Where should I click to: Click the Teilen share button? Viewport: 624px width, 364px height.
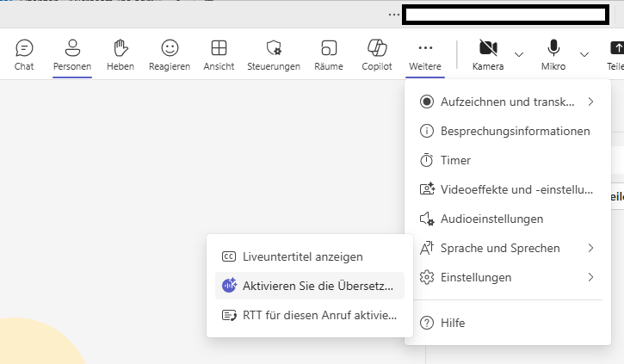click(615, 55)
